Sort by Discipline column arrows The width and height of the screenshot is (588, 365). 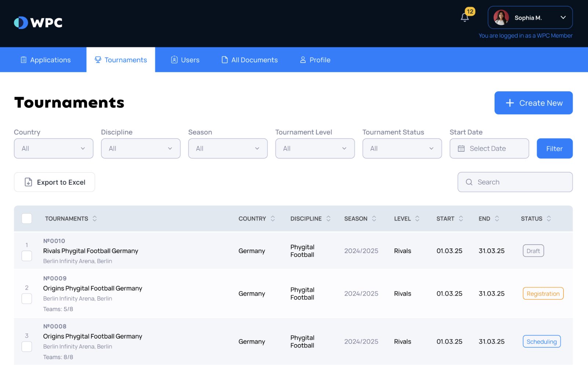pos(328,218)
